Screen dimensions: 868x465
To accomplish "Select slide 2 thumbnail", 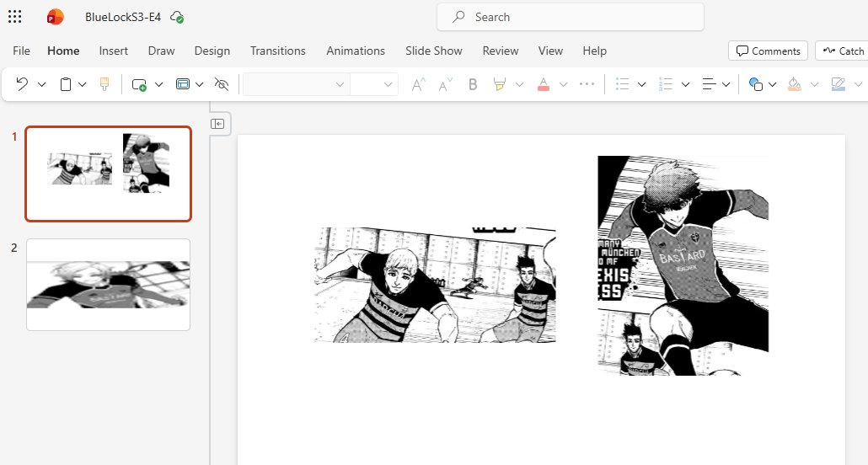I will (x=109, y=285).
